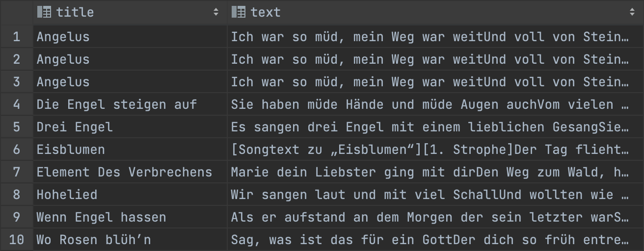Sort by the text column arrows
The height and width of the screenshot is (251, 644).
(x=632, y=13)
